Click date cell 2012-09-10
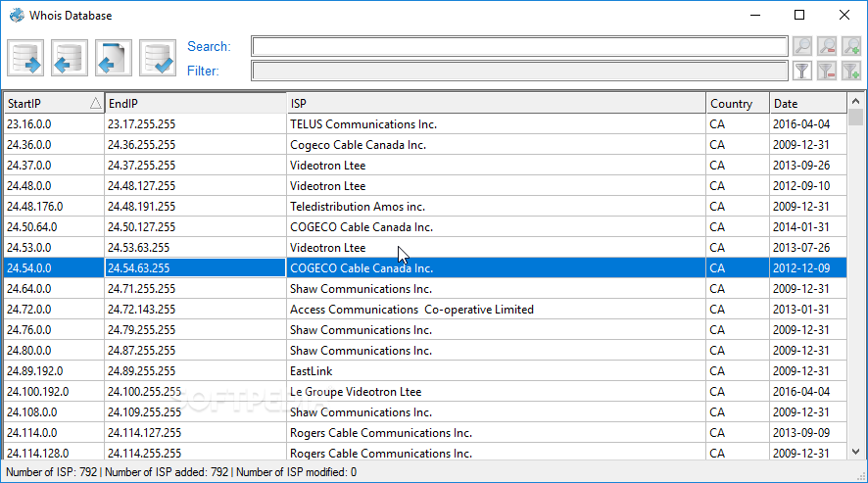 (808, 185)
